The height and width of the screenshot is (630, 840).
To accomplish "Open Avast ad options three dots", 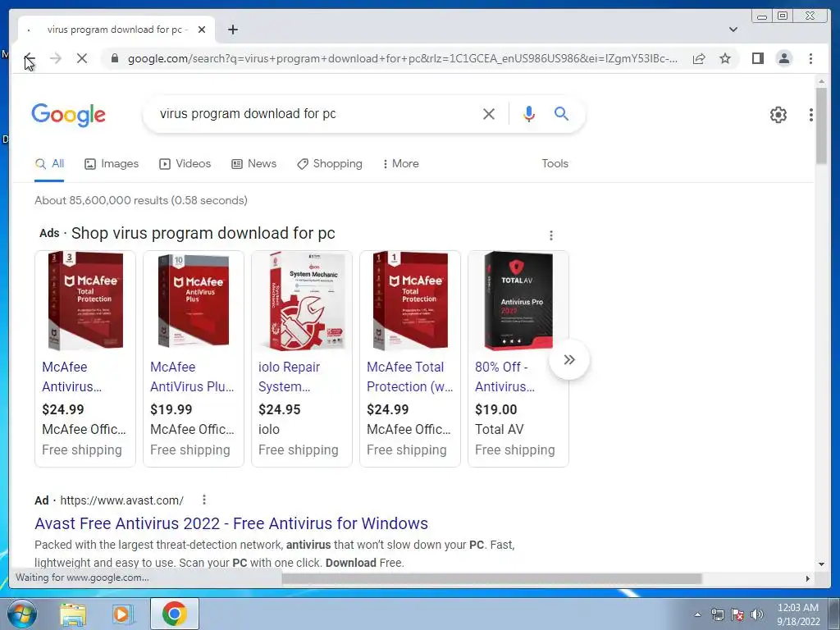I will tap(203, 500).
